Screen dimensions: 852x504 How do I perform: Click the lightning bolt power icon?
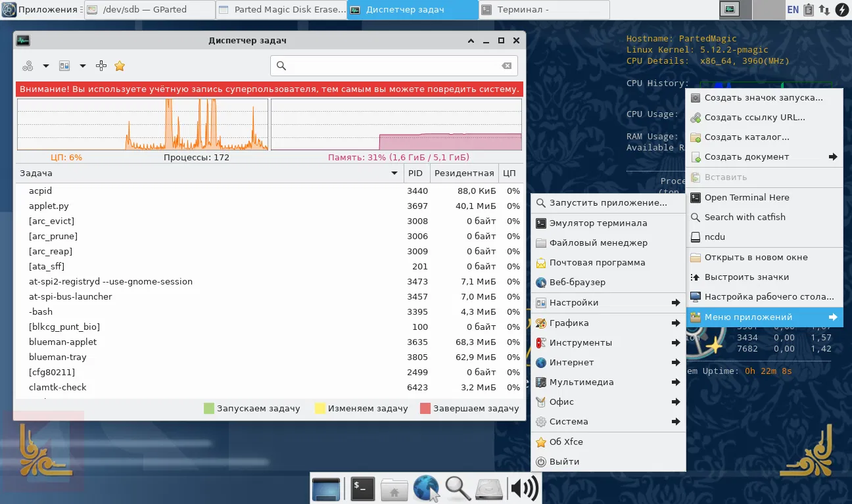coord(841,9)
